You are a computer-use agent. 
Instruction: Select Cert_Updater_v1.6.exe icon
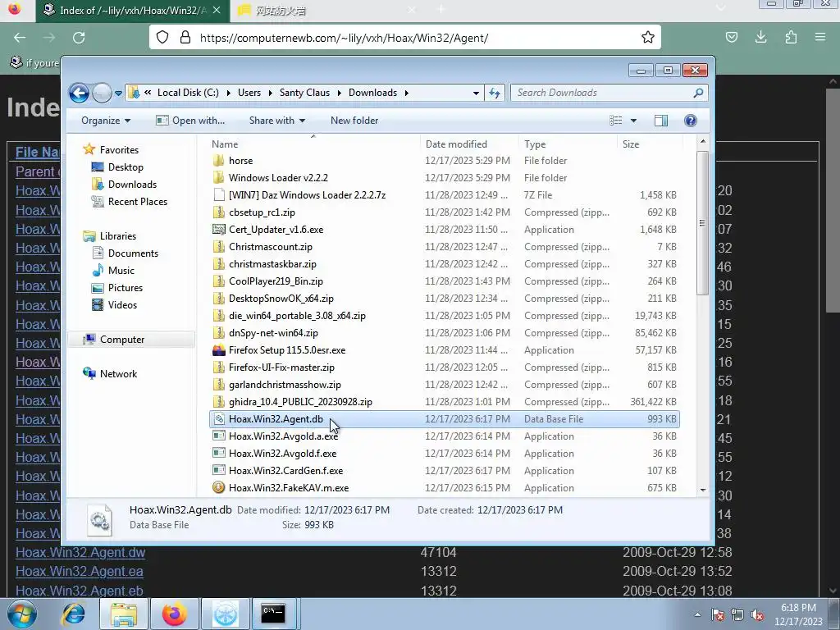[x=218, y=230]
